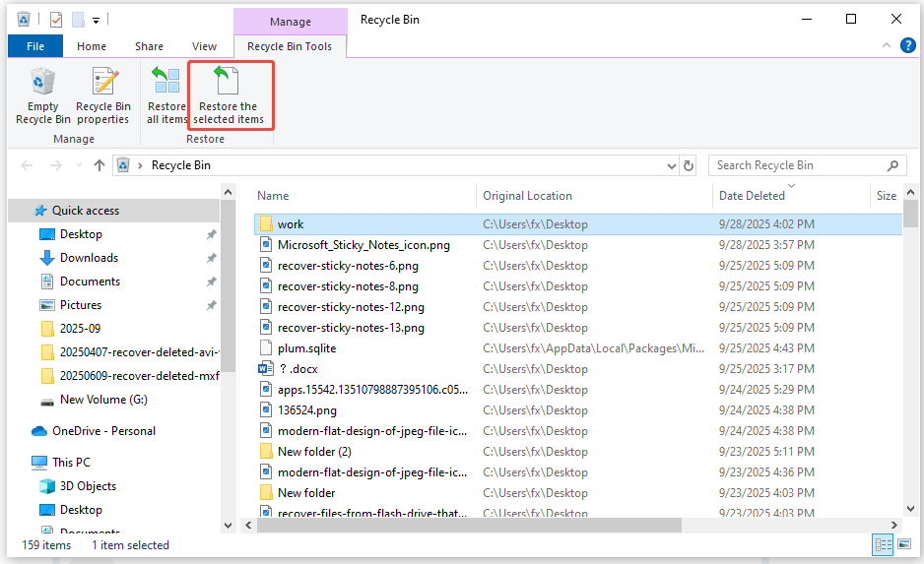Switch to the View ribbon tab
This screenshot has width=924, height=564.
pos(204,46)
